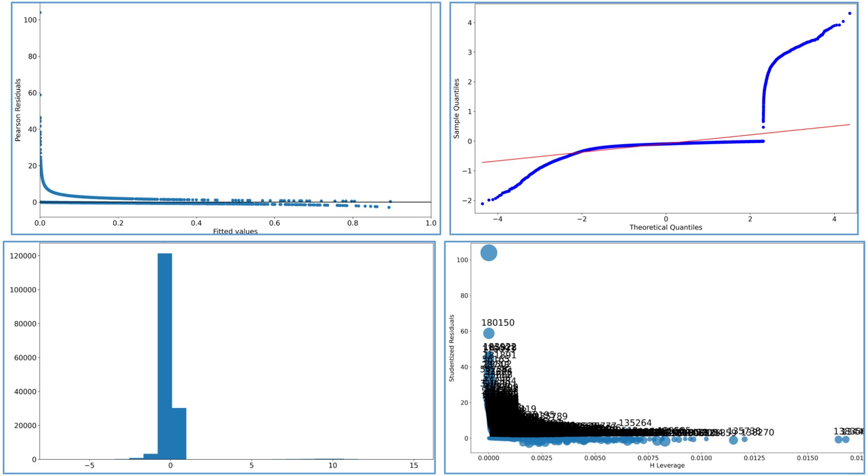
Task: Select the largest bubble atop the leverage plot
Action: pos(489,253)
